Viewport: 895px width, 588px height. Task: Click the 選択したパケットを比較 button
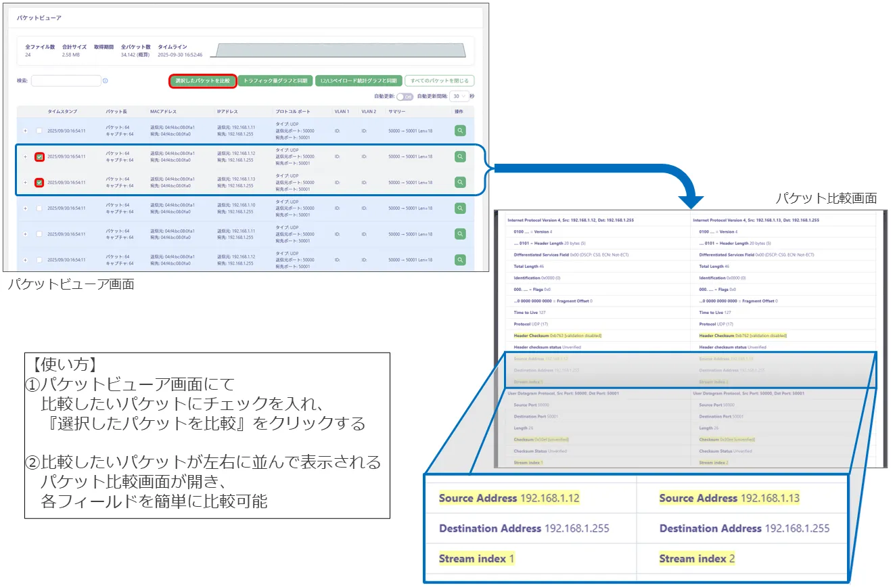click(202, 81)
